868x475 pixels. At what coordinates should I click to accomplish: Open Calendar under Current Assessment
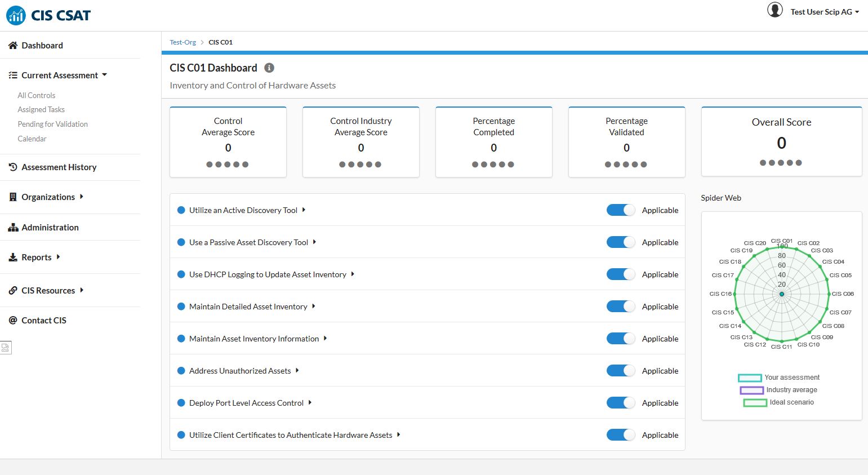pyautogui.click(x=32, y=139)
